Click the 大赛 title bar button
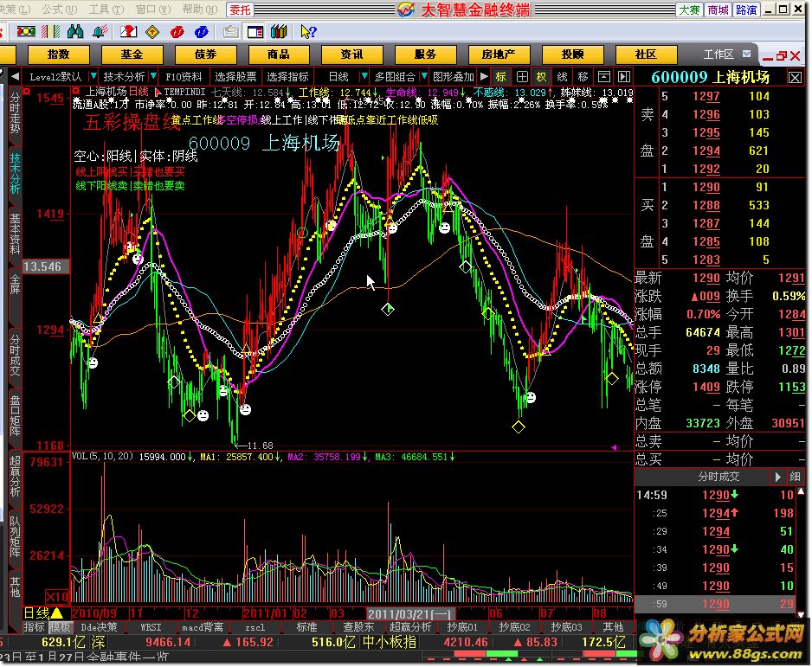 [689, 10]
